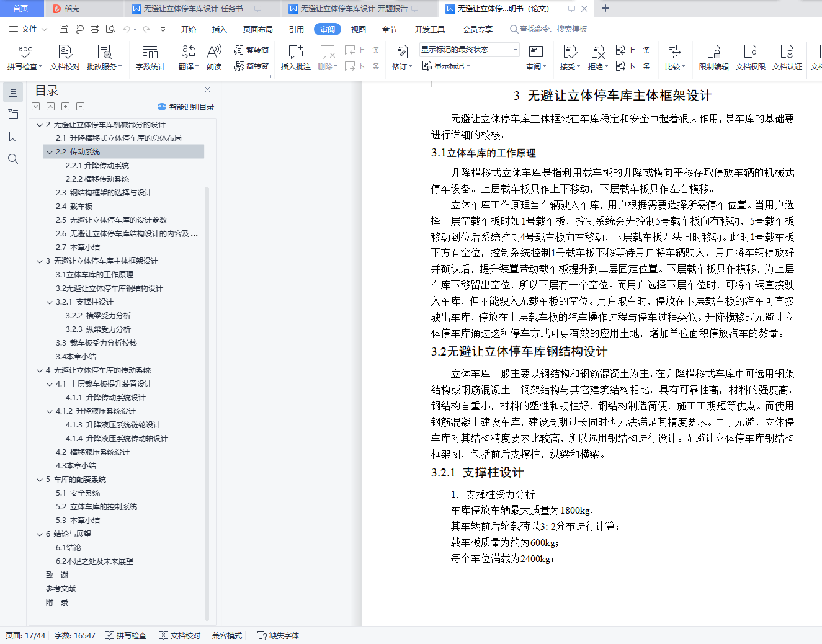Go to the 首页 home tab
Viewport: 822px width, 644px height.
(x=21, y=9)
